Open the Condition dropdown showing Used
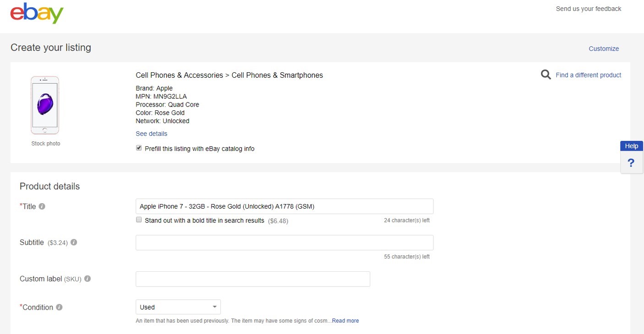644x334 pixels. 178,307
